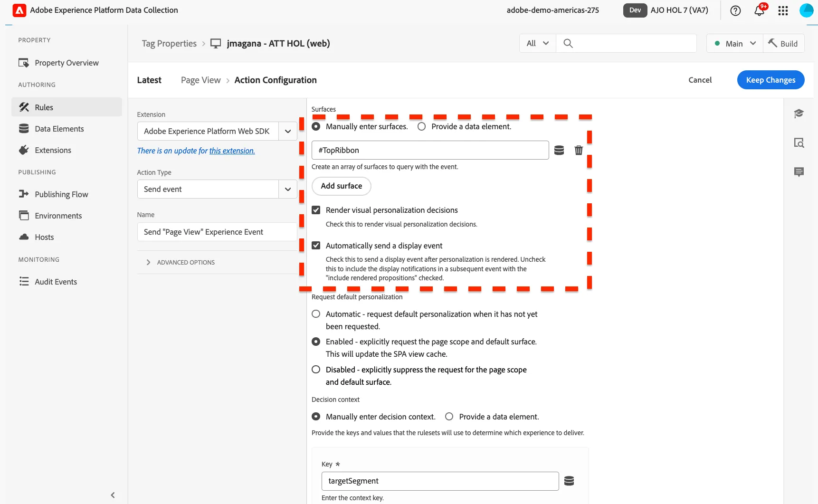This screenshot has height=504, width=818.
Task: Open the learning graduation cap panel icon
Action: pyautogui.click(x=799, y=114)
